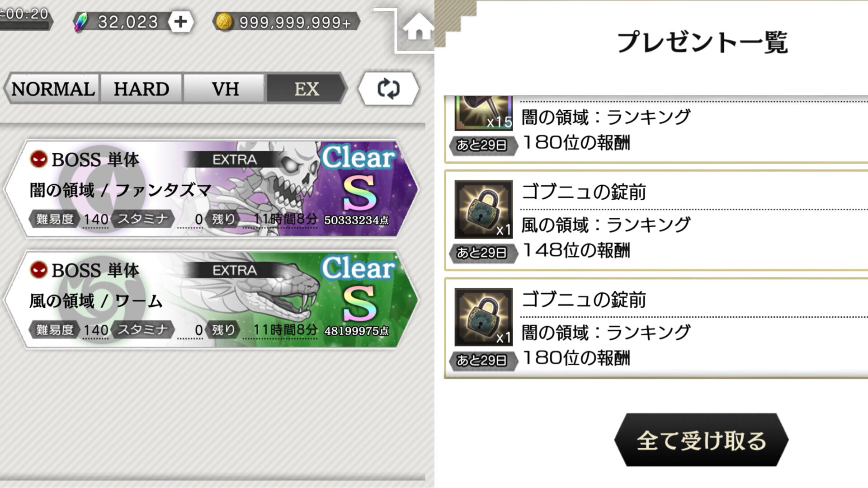868x488 pixels.
Task: Select the EX difficulty tab
Action: tap(307, 89)
